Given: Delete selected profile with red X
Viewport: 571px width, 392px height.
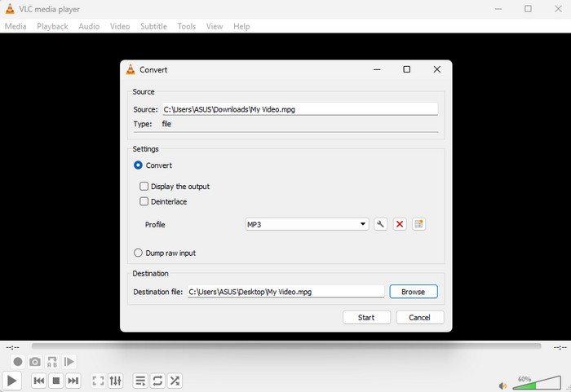Looking at the screenshot, I should [400, 224].
